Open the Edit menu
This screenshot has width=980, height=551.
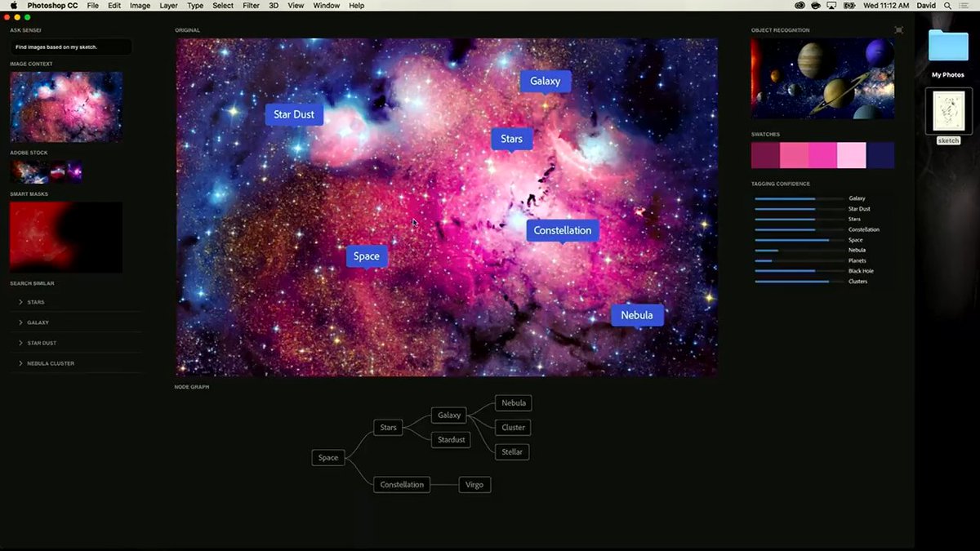(x=114, y=5)
